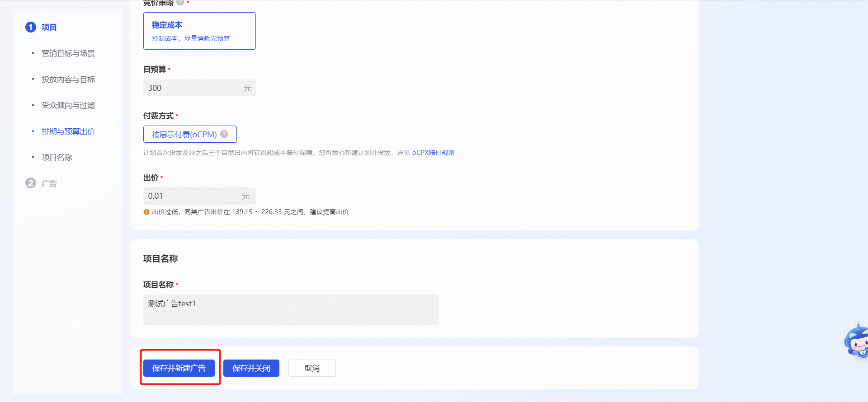Click the step 2 circle icon for 广告

click(x=30, y=183)
